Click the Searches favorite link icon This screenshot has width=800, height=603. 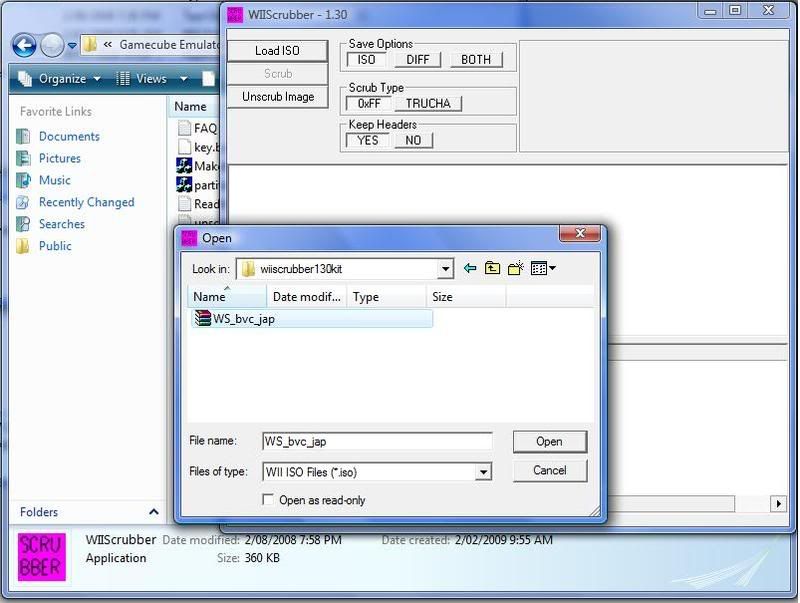(x=23, y=224)
